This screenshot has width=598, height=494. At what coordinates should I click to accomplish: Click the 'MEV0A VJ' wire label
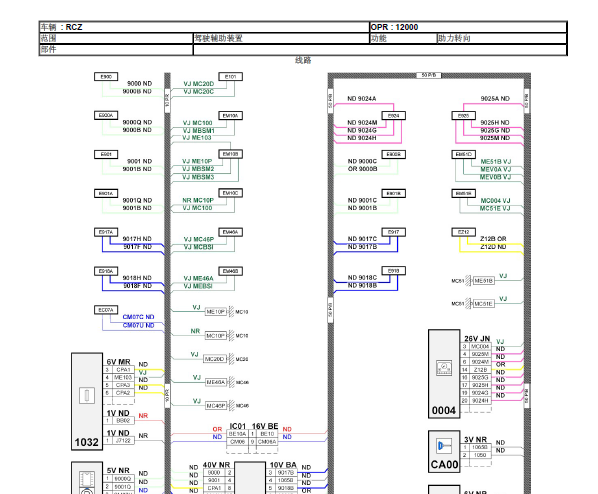(496, 169)
